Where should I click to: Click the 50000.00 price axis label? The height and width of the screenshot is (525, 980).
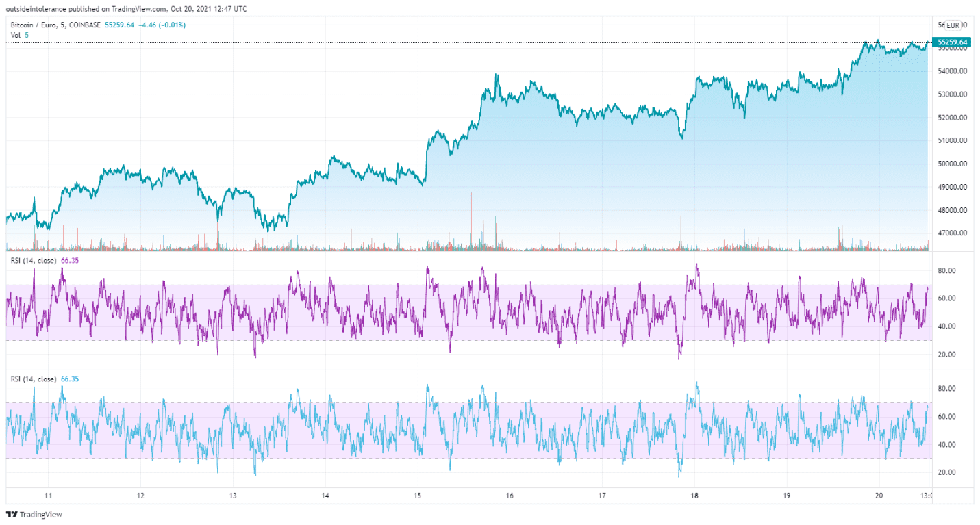pyautogui.click(x=952, y=164)
